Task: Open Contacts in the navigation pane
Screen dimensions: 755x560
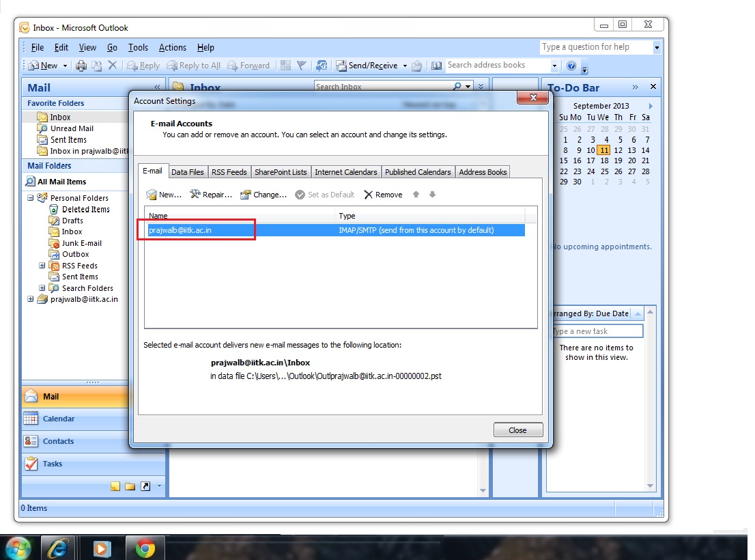Action: [x=75, y=441]
